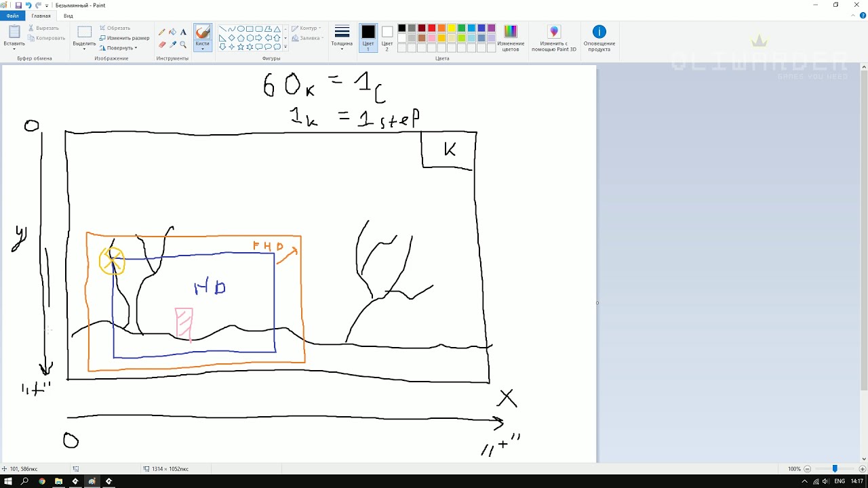Select the oval shape
Image resolution: width=868 pixels, height=488 pixels.
click(241, 29)
